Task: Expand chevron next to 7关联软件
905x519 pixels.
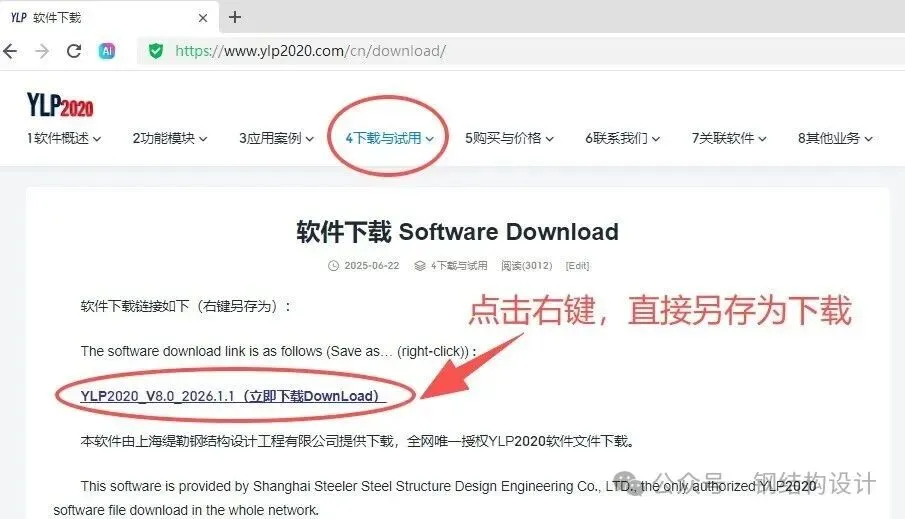Action: pyautogui.click(x=762, y=139)
